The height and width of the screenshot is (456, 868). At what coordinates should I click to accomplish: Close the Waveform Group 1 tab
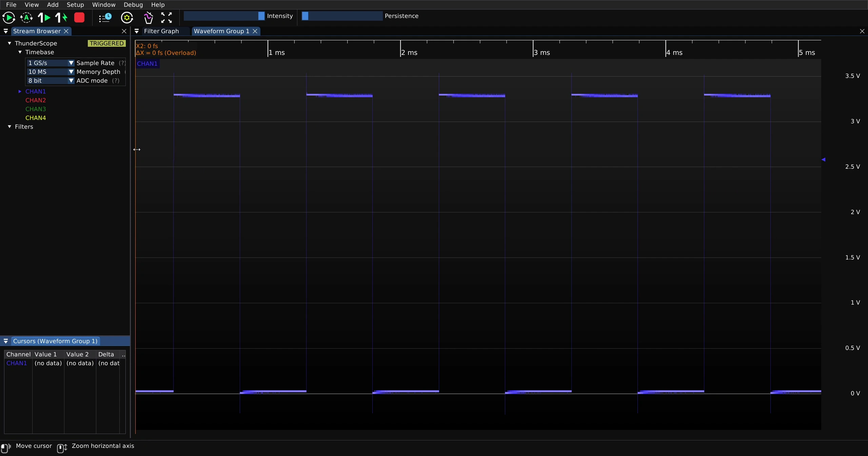[x=255, y=31]
